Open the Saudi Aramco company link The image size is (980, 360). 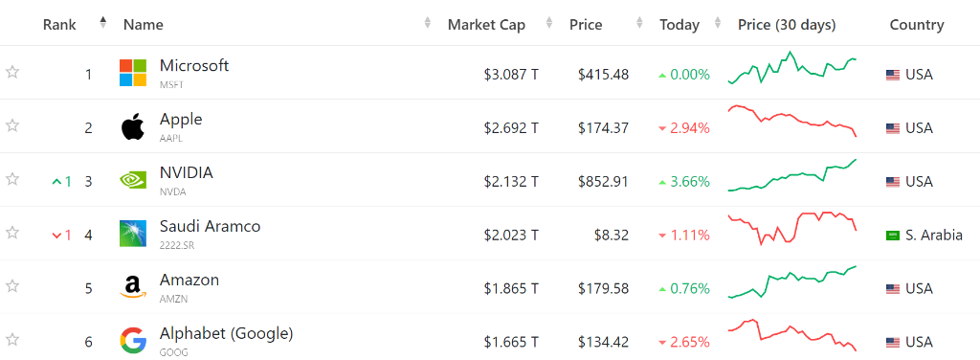click(x=210, y=226)
